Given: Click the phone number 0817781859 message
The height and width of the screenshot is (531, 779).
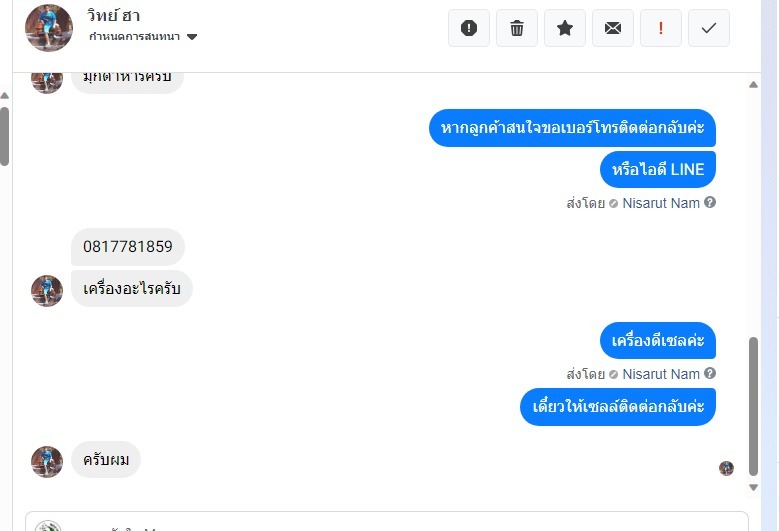Looking at the screenshot, I should pyautogui.click(x=128, y=246).
